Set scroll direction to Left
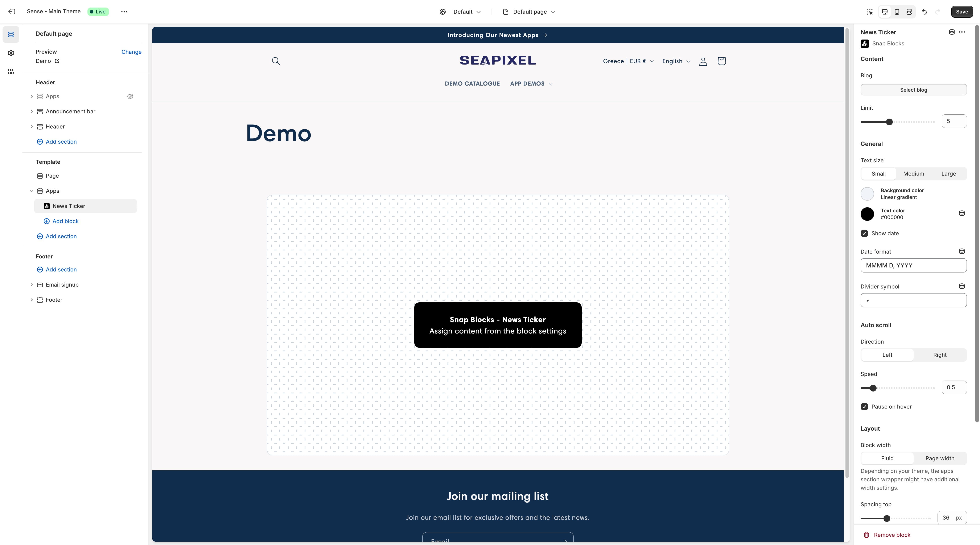The image size is (980, 545). coord(887,355)
